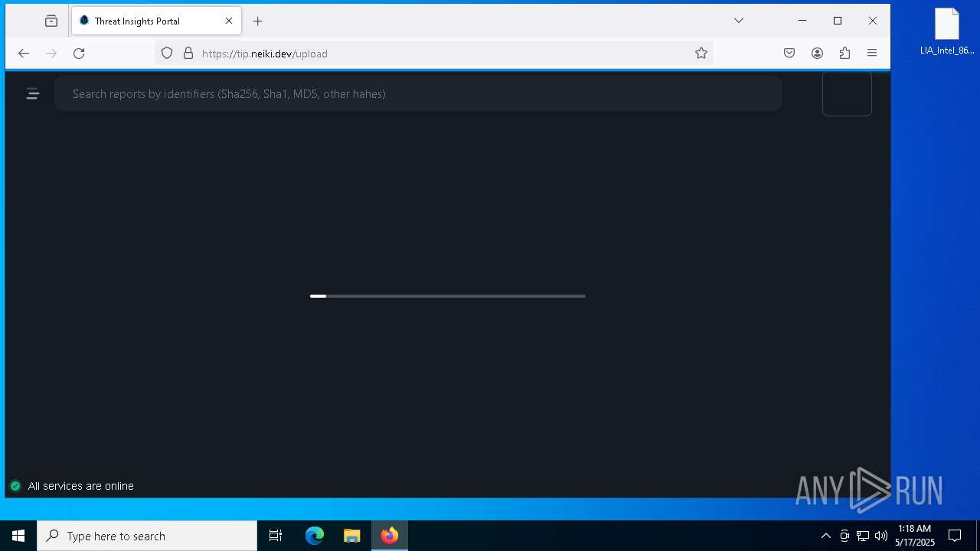Open the portal sidebar hamburger menu
Screen dimensions: 980x551
click(x=32, y=93)
